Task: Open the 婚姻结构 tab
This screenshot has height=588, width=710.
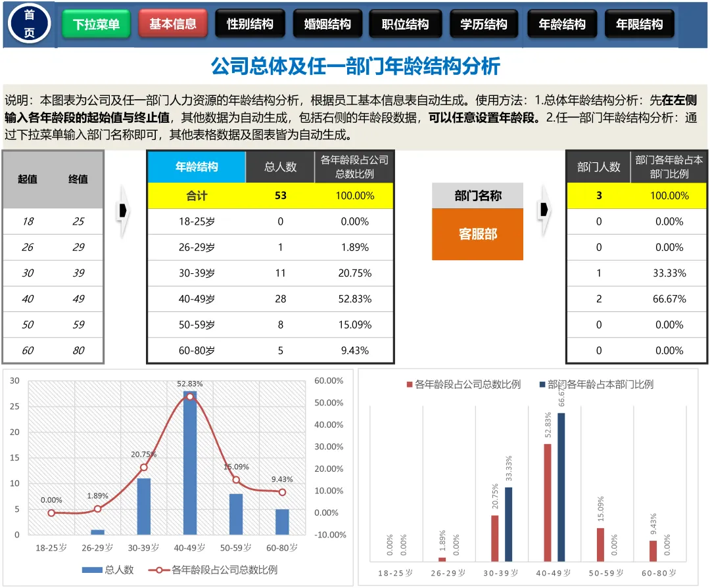Action: 327,24
